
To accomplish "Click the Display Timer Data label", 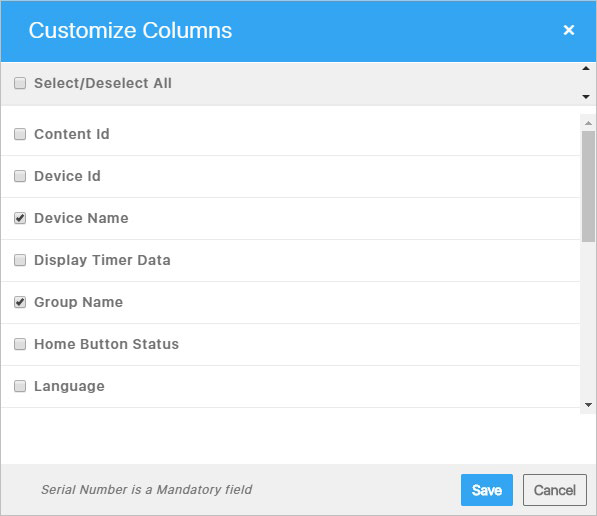I will (x=102, y=260).
